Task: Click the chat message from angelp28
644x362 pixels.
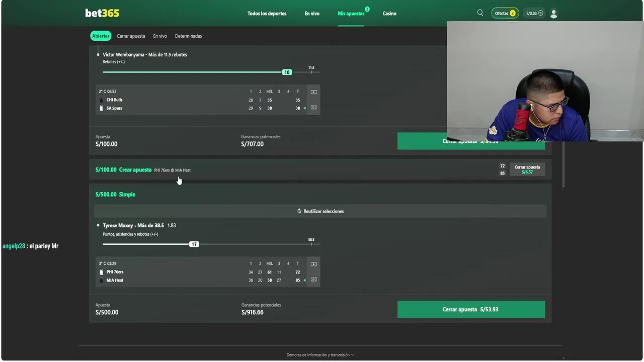Action: pyautogui.click(x=30, y=246)
